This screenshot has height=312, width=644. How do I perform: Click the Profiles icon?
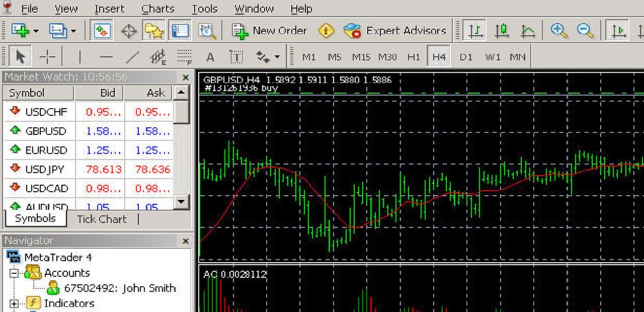click(57, 31)
